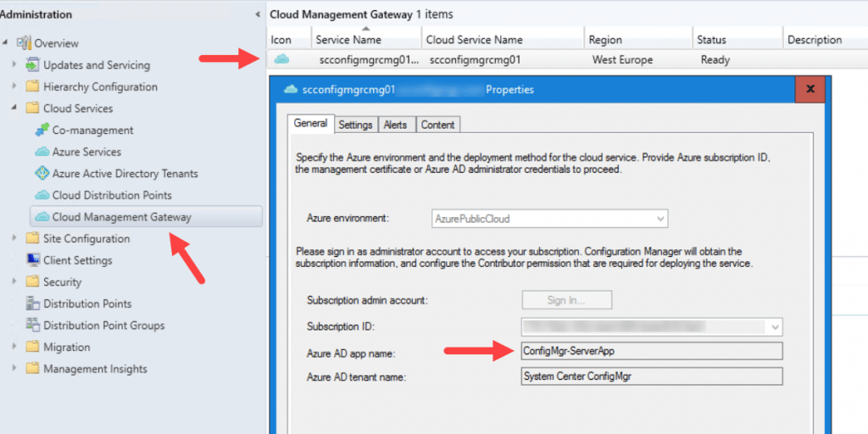Open the Azure environment dropdown
This screenshot has width=868, height=434.
click(x=659, y=219)
